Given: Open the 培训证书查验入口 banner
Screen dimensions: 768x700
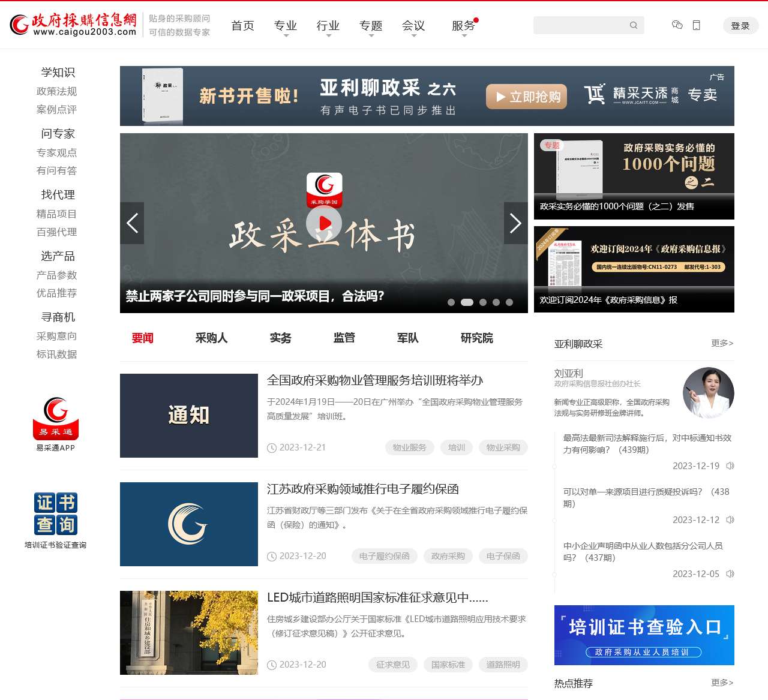Looking at the screenshot, I should click(x=644, y=635).
